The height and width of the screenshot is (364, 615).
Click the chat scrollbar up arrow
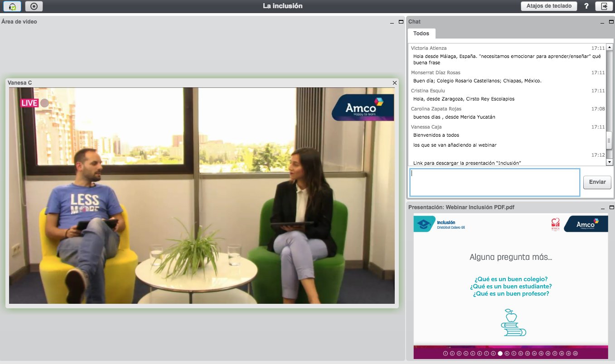click(609, 47)
